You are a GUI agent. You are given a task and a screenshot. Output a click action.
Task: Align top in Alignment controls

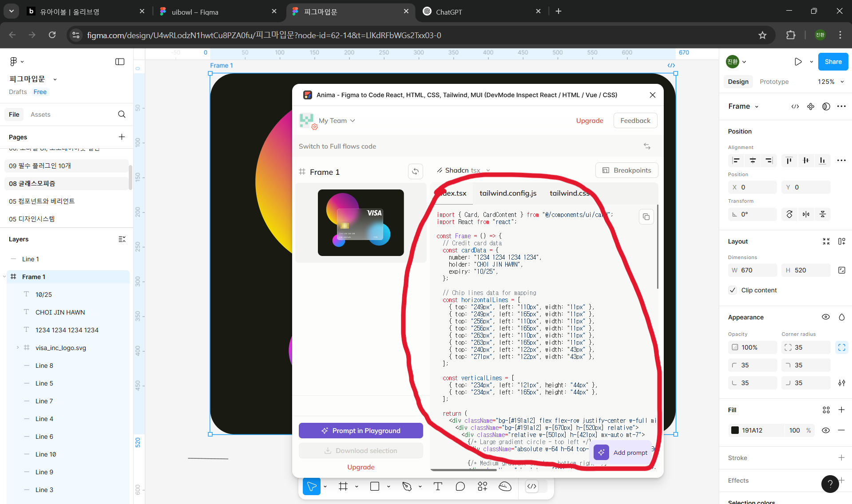(x=789, y=161)
